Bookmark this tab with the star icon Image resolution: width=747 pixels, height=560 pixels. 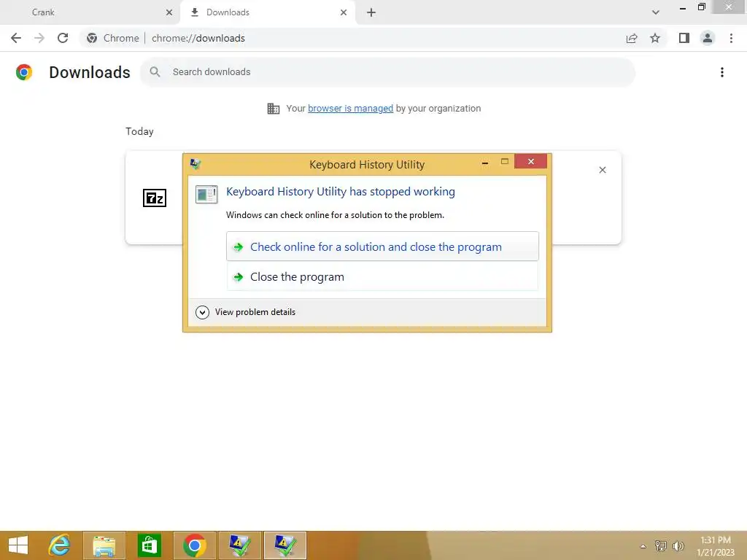655,38
